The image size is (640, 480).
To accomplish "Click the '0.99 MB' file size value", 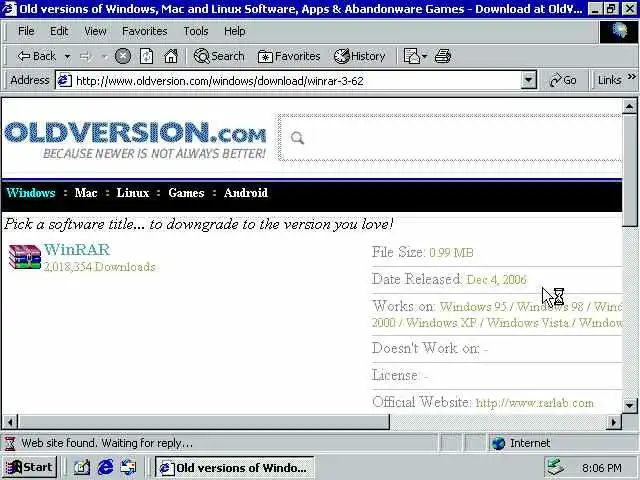I will click(x=451, y=253).
